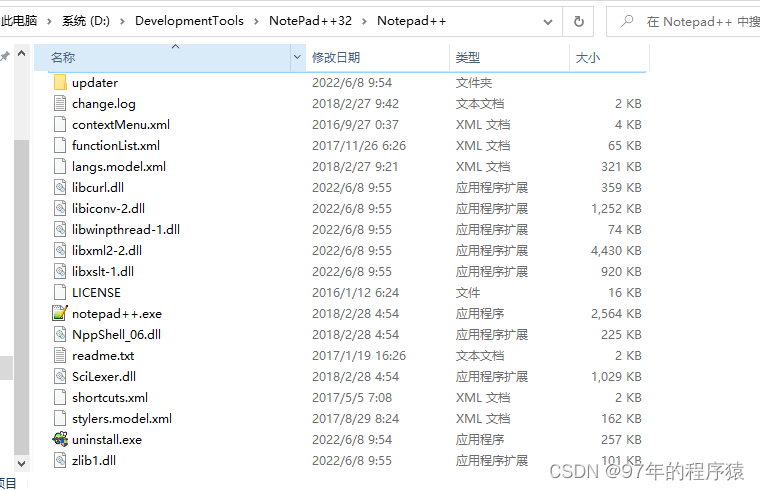
Task: Select the readme.txt file icon
Action: pos(60,355)
